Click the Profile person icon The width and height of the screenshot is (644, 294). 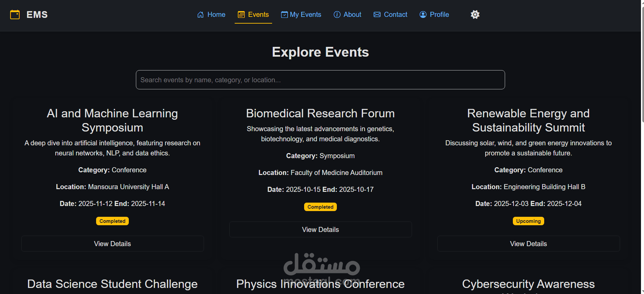click(423, 14)
